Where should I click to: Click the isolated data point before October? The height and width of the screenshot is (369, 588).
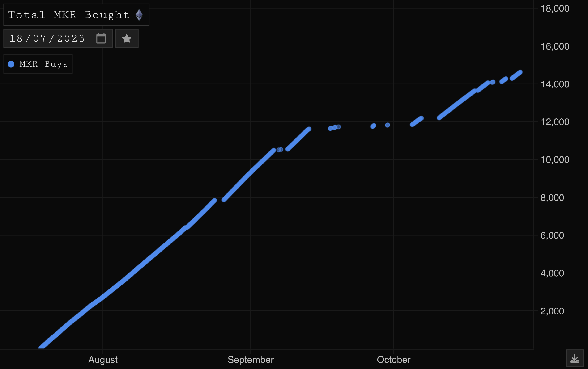pos(388,125)
